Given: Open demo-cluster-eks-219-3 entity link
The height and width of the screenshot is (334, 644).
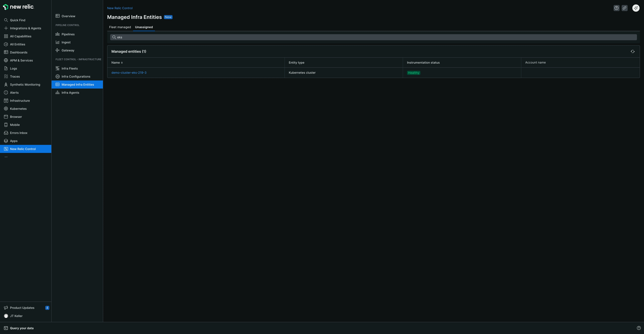Looking at the screenshot, I should 129,73.
